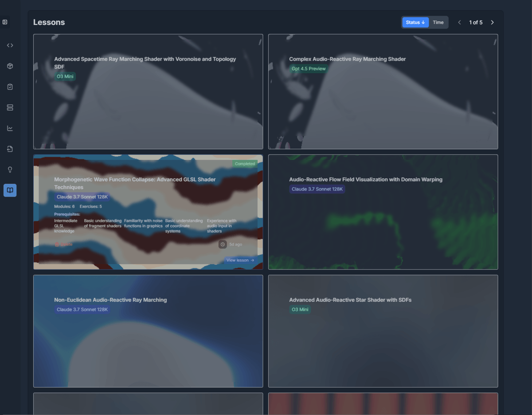Collapse the left sidebar panel
The width and height of the screenshot is (532, 415).
click(x=6, y=21)
